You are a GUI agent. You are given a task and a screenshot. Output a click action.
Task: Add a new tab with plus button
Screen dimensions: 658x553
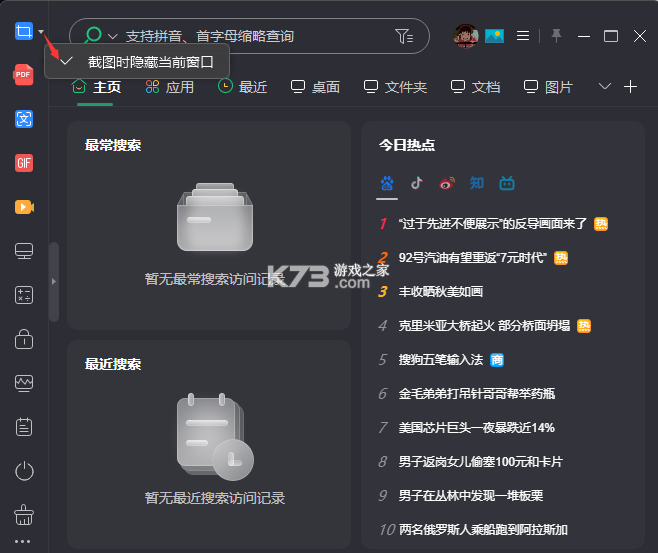click(x=630, y=87)
